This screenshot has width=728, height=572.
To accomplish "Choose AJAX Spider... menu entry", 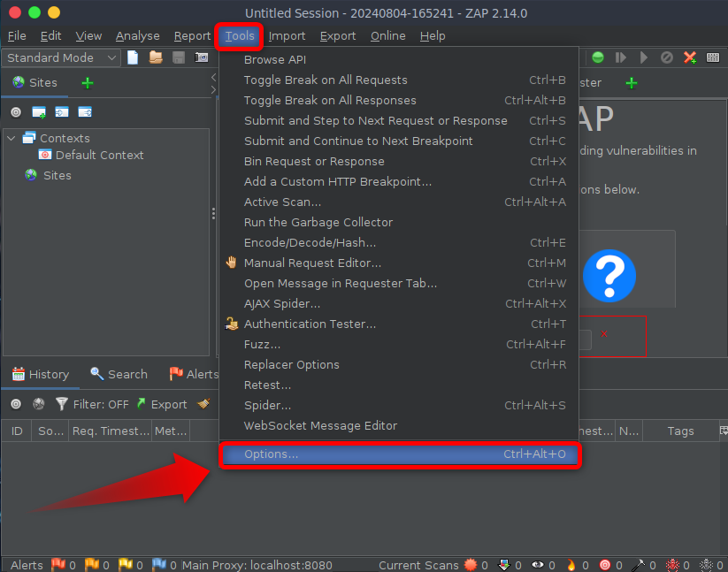I will [x=399, y=304].
